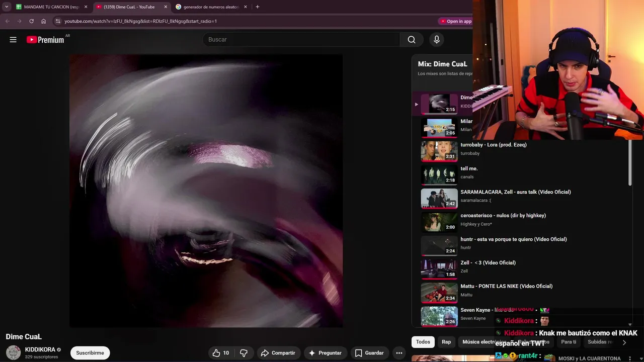Go back in browser history
The image size is (644, 362).
pos(7,21)
